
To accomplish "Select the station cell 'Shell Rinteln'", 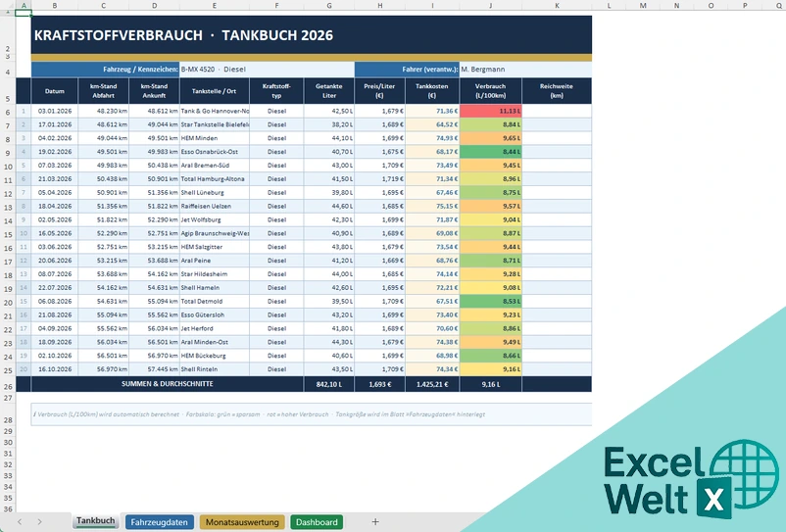I will pyautogui.click(x=214, y=368).
